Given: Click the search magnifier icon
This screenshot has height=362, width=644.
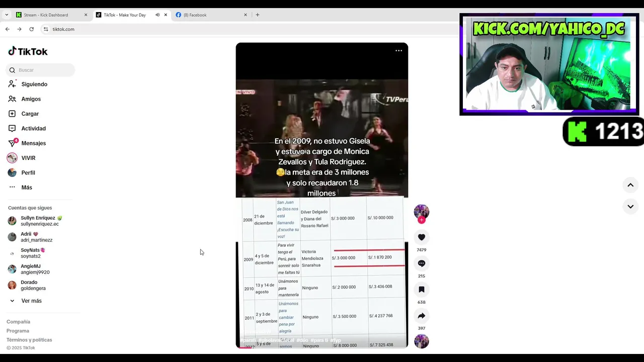Looking at the screenshot, I should click(x=13, y=70).
